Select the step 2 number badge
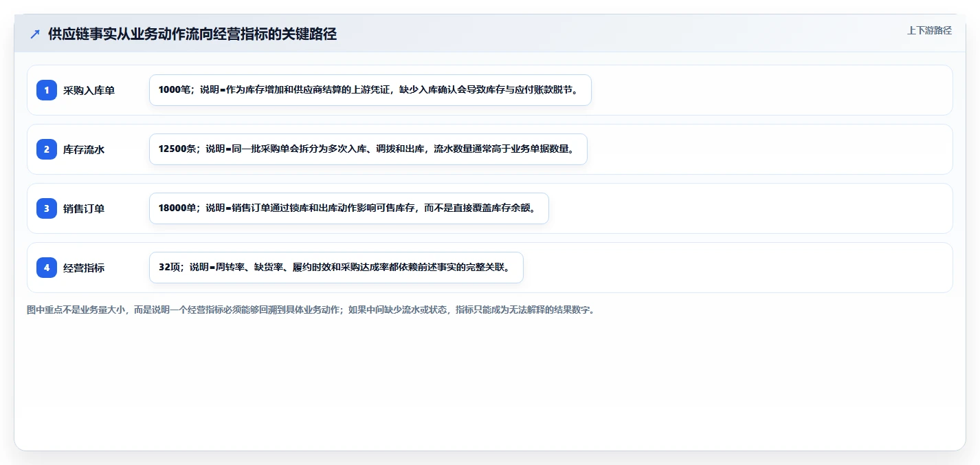 (47, 149)
